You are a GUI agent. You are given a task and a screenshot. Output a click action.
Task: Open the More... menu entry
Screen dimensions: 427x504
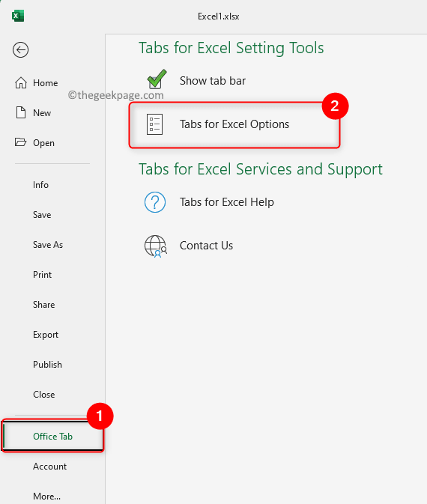[46, 497]
